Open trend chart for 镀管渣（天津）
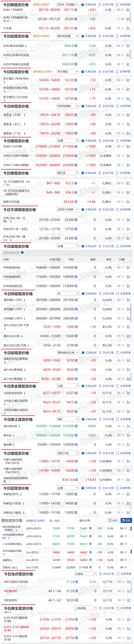 128,115
